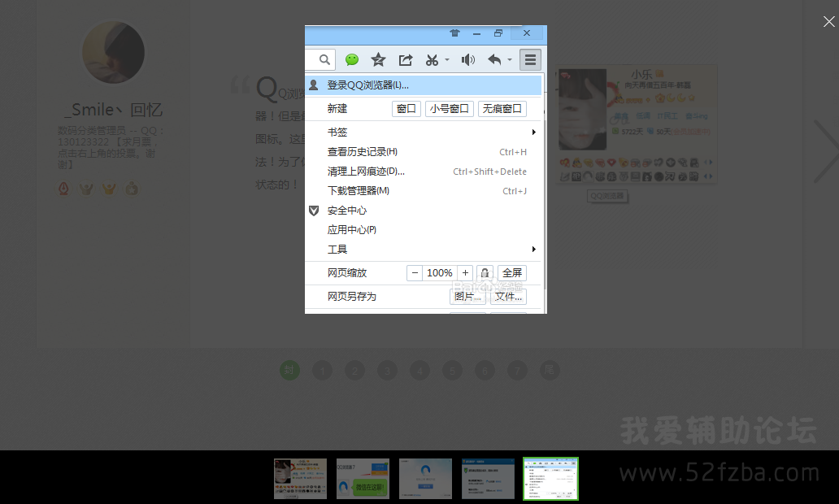
Task: Jump to step 6 page dot
Action: [485, 370]
